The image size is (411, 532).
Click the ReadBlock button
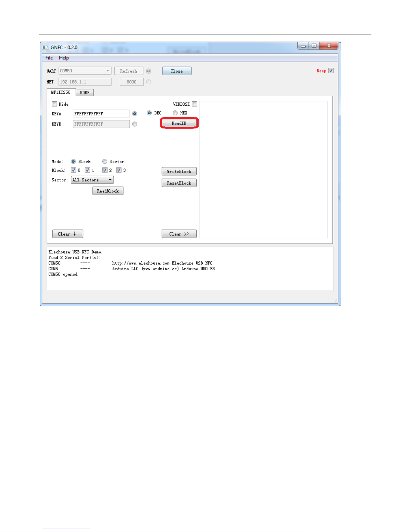(x=108, y=191)
